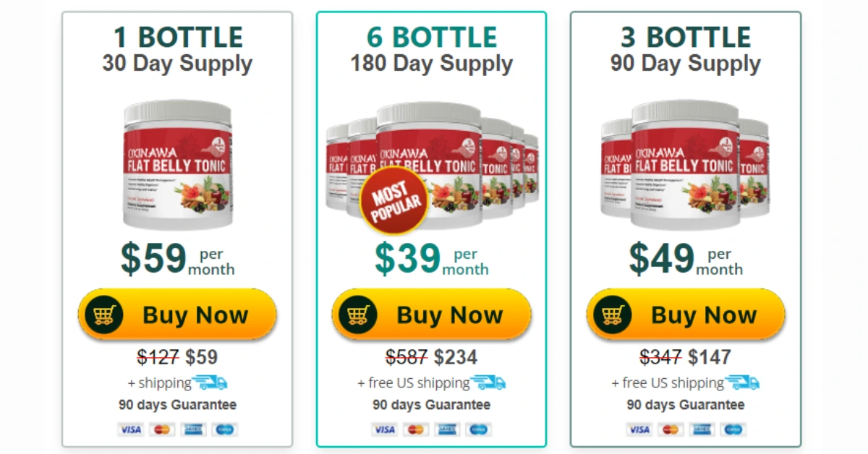Image resolution: width=868 pixels, height=454 pixels.
Task: Click the shipping truck icon under the $59 price
Action: point(210,382)
